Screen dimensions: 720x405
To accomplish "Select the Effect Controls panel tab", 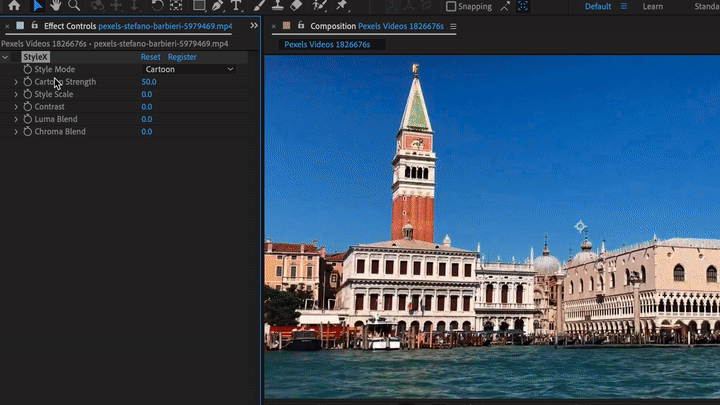I will (x=138, y=26).
